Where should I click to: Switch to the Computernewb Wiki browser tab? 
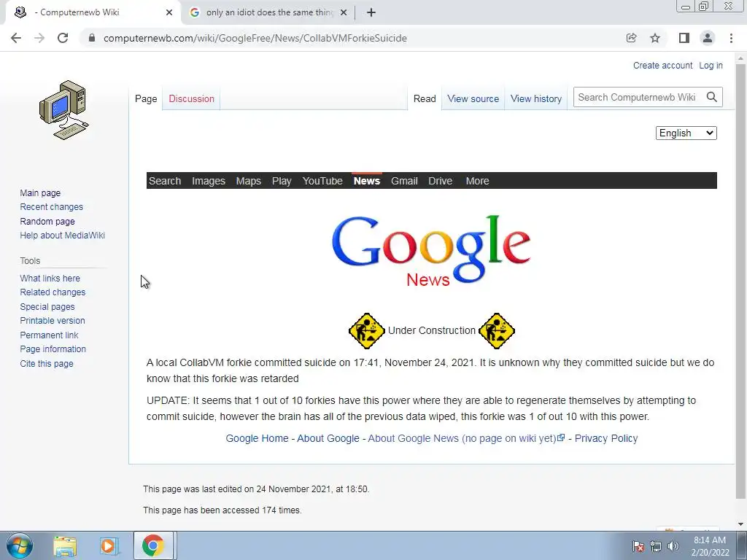pyautogui.click(x=93, y=12)
